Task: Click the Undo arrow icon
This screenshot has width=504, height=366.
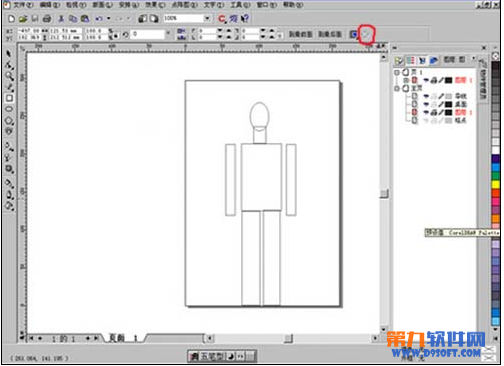Action: pyautogui.click(x=99, y=19)
